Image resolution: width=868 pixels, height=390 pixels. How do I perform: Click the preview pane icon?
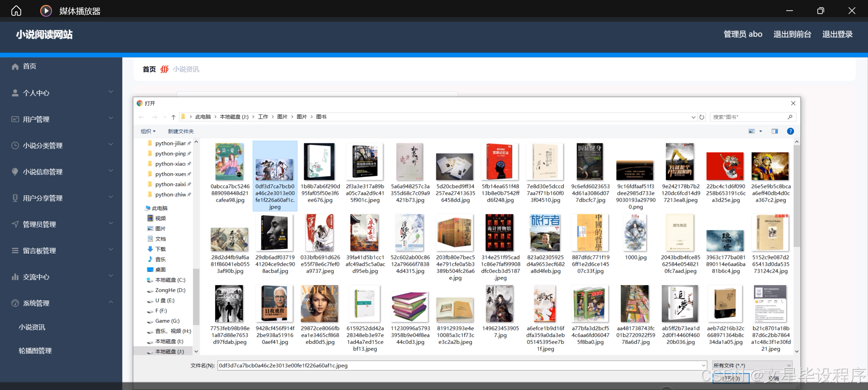point(774,132)
